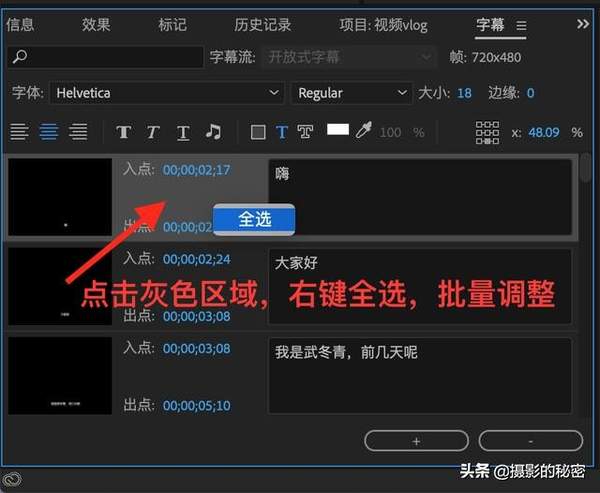Switch to the 标记 tab

click(173, 25)
